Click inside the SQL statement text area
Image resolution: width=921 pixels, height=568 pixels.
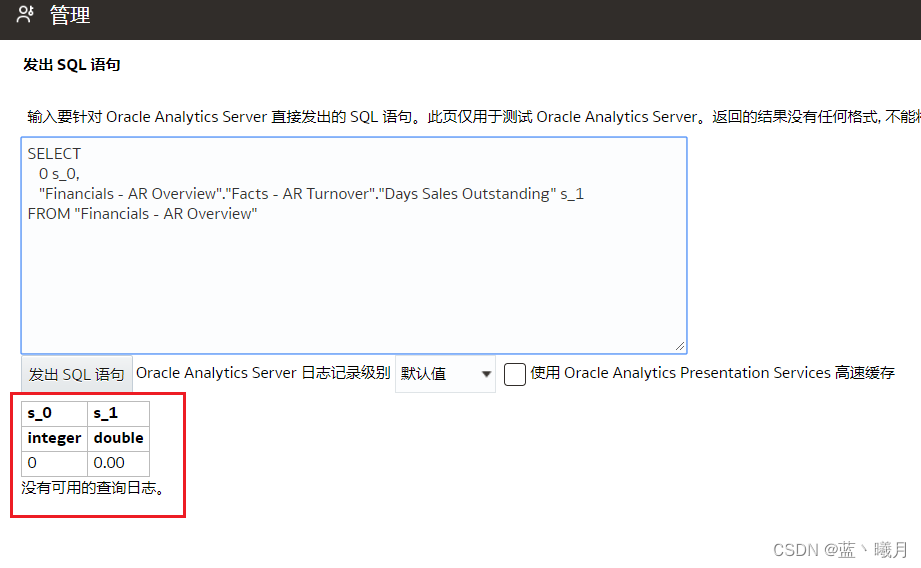tap(354, 246)
